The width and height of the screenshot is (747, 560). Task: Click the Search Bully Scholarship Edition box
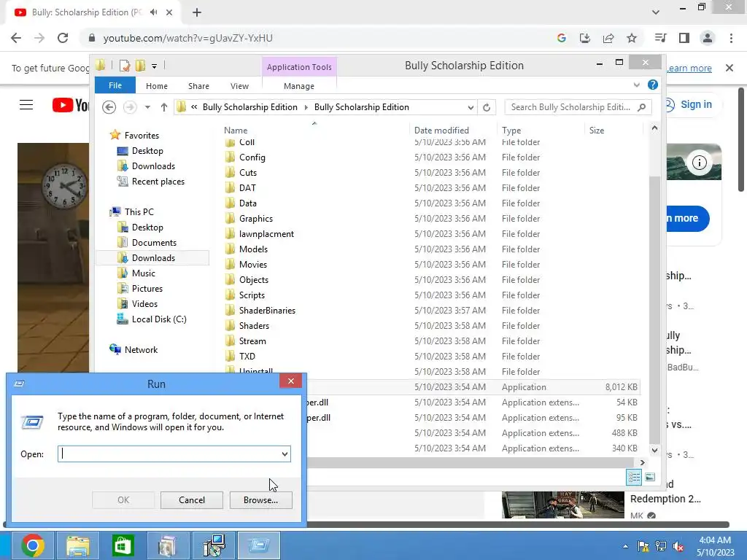coord(578,107)
